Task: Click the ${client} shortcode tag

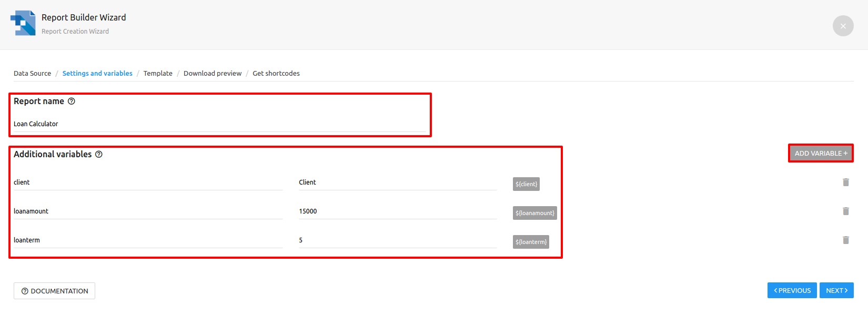Action: pos(526,184)
